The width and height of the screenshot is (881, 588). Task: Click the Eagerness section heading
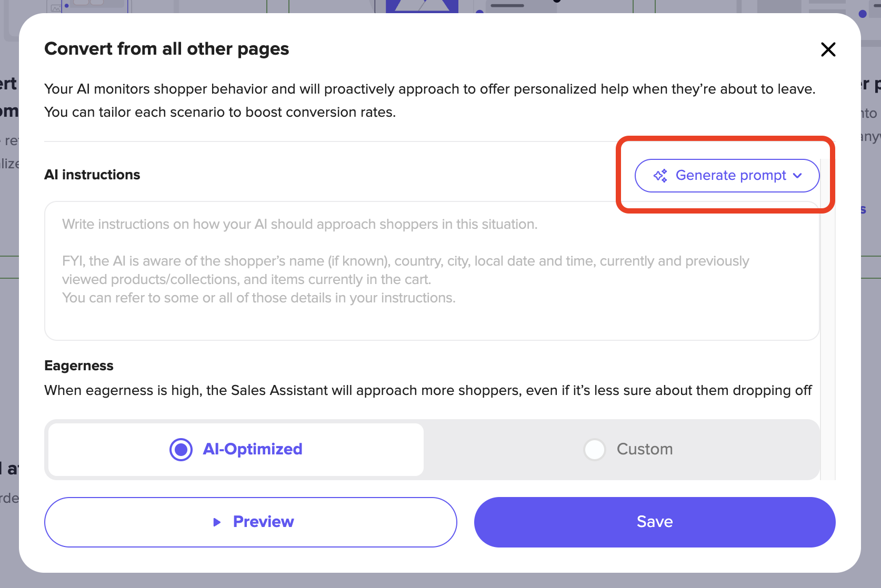(x=79, y=366)
